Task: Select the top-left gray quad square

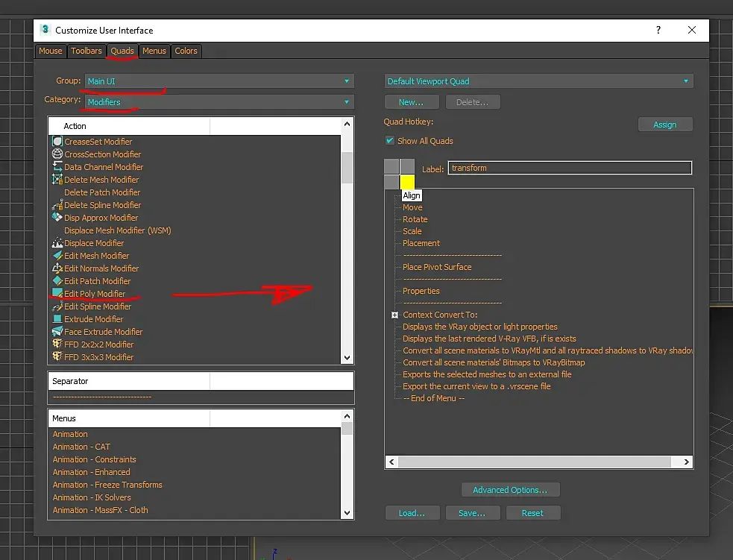Action: pos(391,166)
